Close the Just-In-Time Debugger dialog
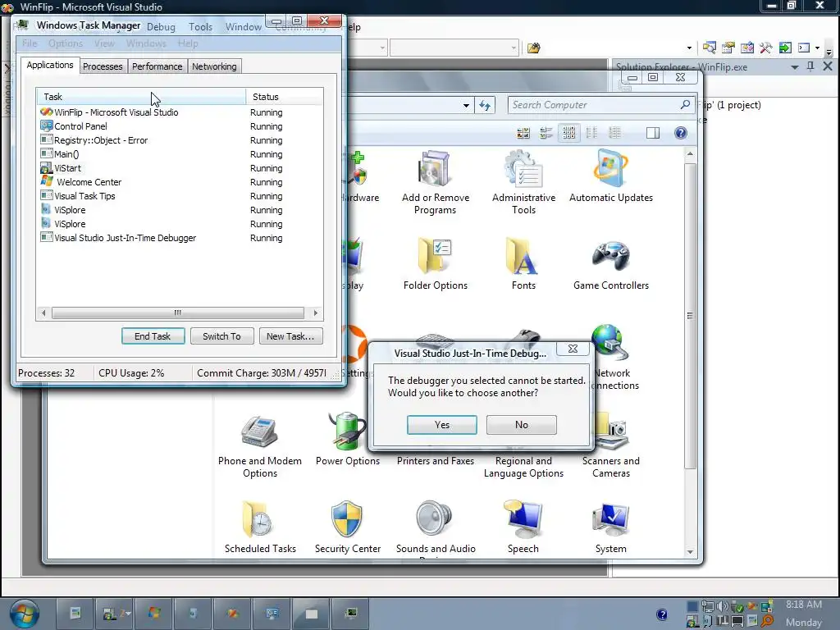This screenshot has width=840, height=630. 573,349
